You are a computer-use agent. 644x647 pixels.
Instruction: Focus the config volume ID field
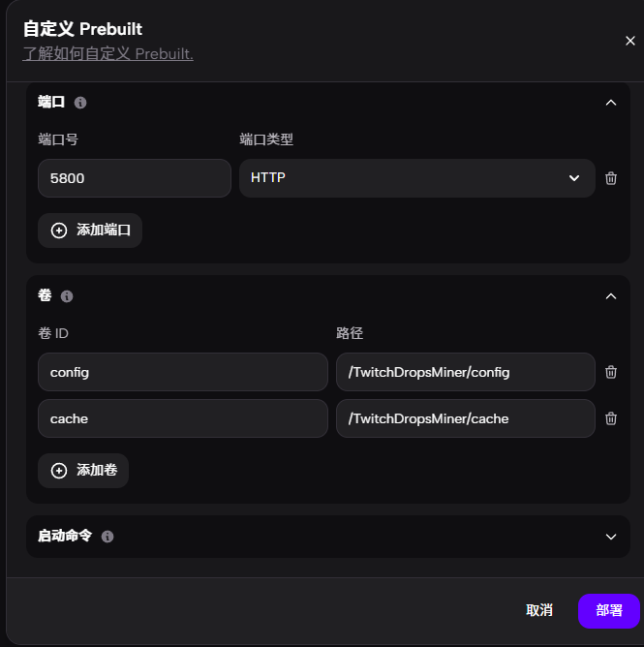(x=183, y=372)
